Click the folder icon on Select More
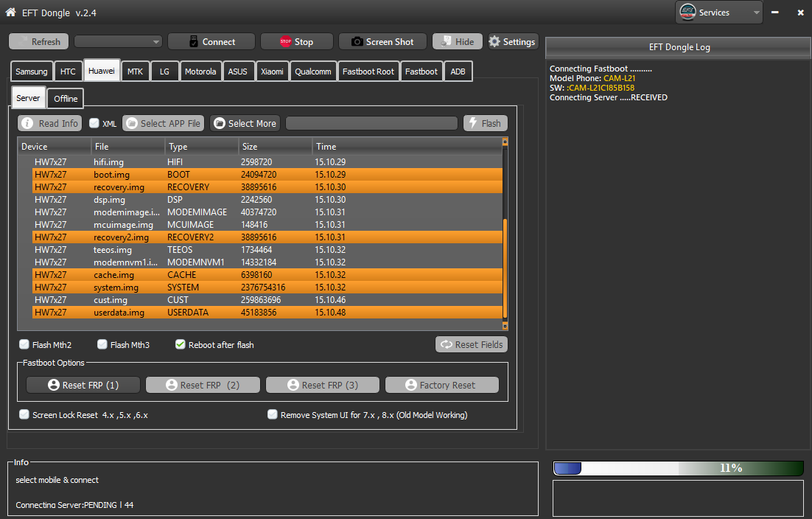Screen dimensions: 812x519 pyautogui.click(x=220, y=123)
